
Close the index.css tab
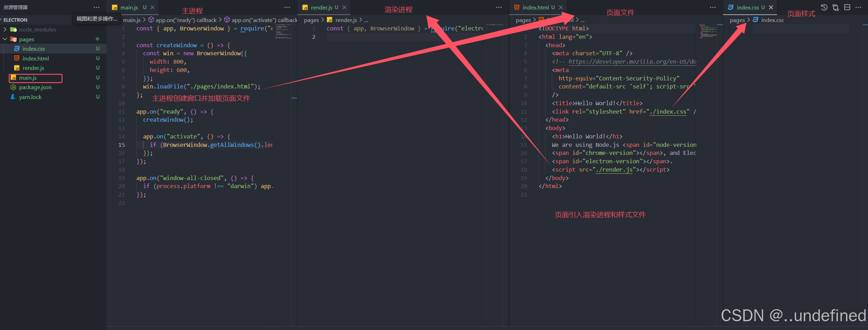(771, 7)
